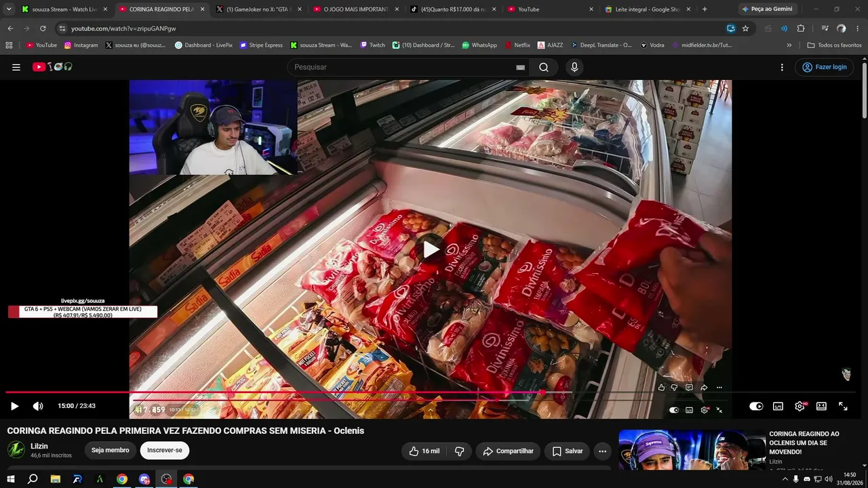The image size is (868, 488).
Task: Open the apps grid in bookmarks bar
Action: click(x=9, y=45)
